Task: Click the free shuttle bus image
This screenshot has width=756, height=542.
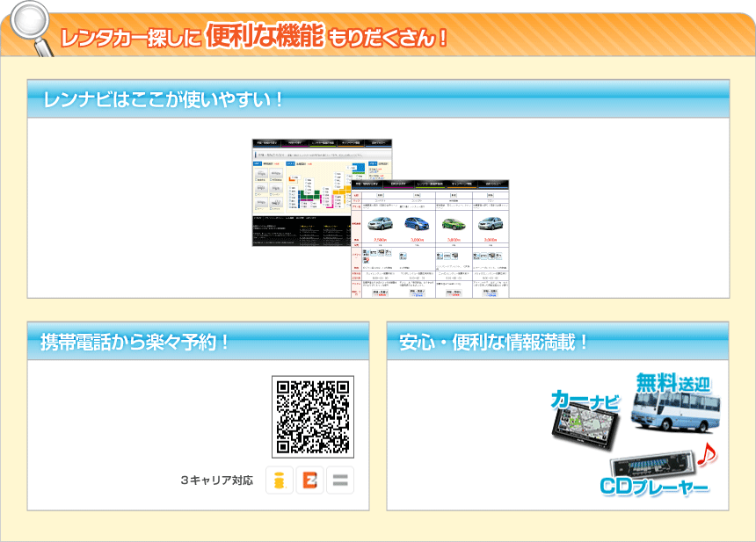Action: [675, 412]
